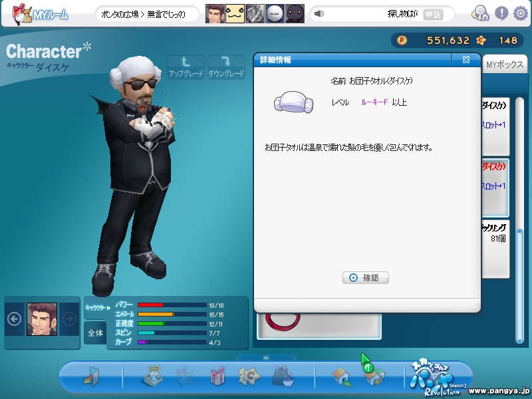This screenshot has height=399, width=532.
Task: Expand the bottom menu bar up arrow
Action: point(266,358)
